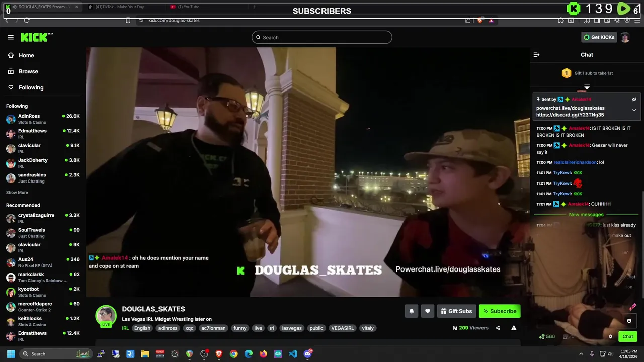Image resolution: width=644 pixels, height=362 pixels.
Task: Click the DOUGLAS_SKATES channel avatar
Action: point(106,316)
